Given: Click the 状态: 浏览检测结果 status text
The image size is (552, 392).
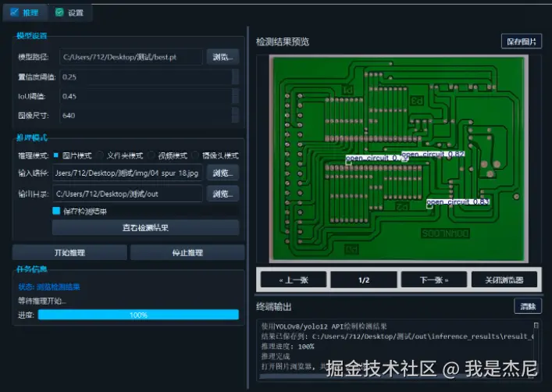Looking at the screenshot, I should tap(49, 287).
